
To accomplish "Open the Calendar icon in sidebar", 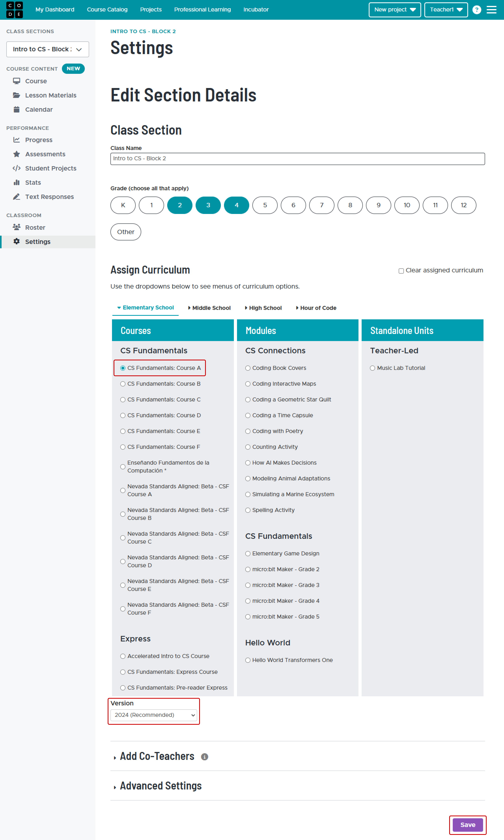I will click(16, 110).
